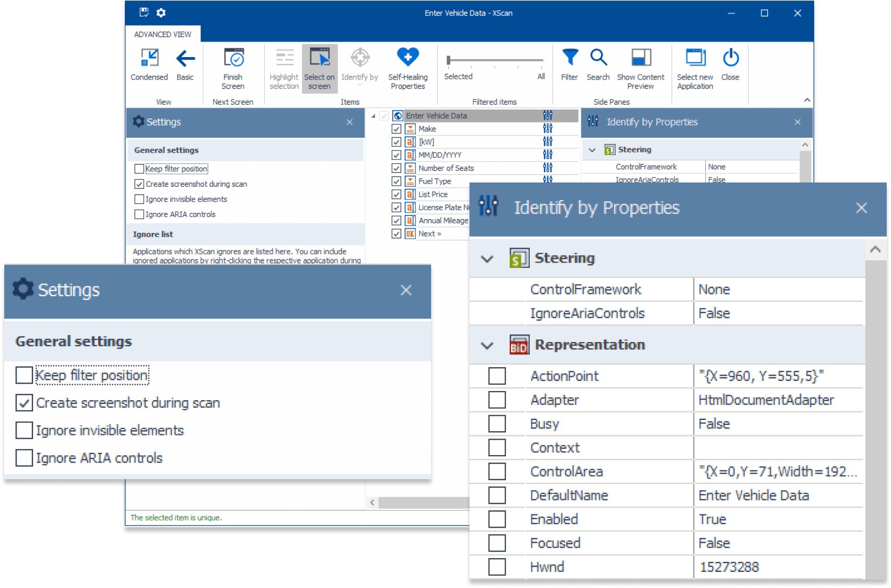891x588 pixels.
Task: Open Self-Healing Properties
Action: coord(407,67)
